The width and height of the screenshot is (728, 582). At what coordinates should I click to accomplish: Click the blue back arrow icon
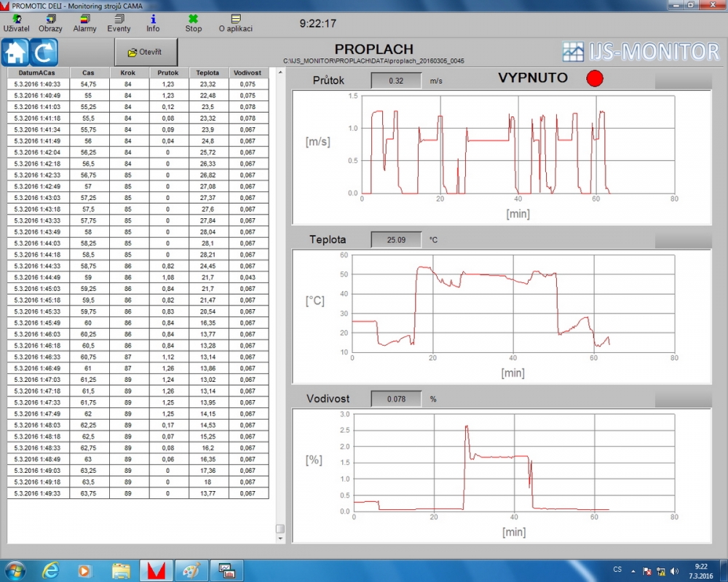(x=44, y=52)
